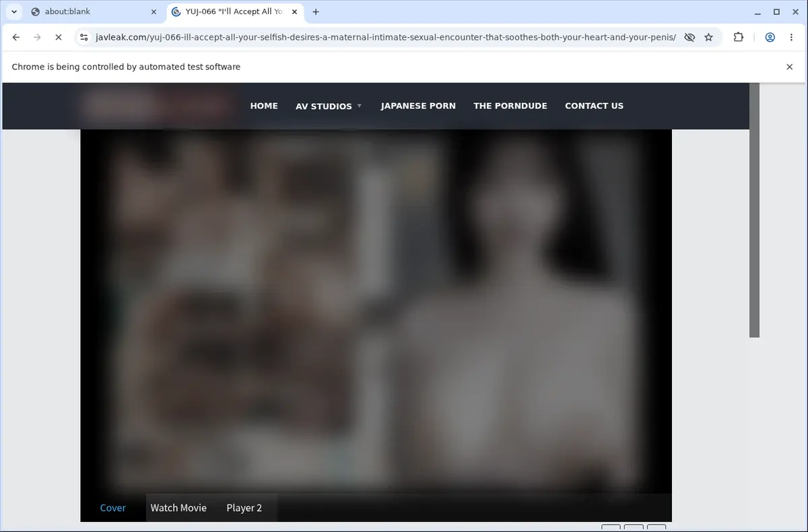Close the about:blank tab
Viewport: 808px width, 532px height.
pyautogui.click(x=154, y=11)
